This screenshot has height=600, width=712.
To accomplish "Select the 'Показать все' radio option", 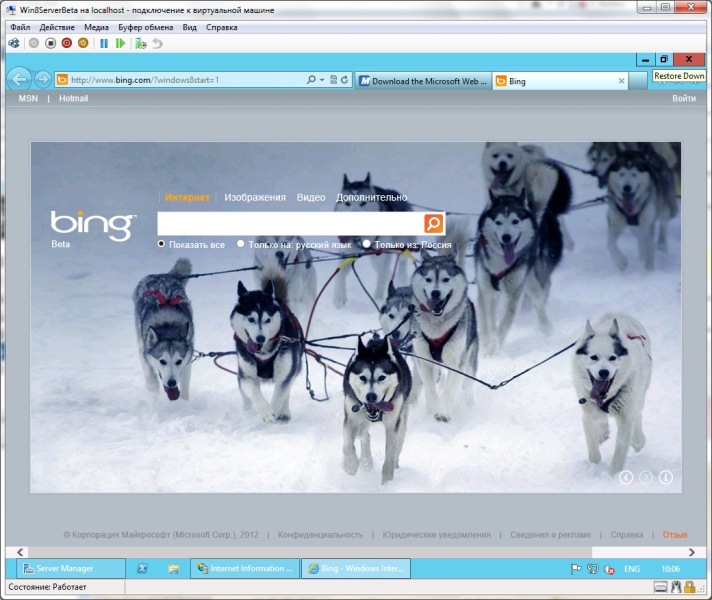I will (x=162, y=244).
